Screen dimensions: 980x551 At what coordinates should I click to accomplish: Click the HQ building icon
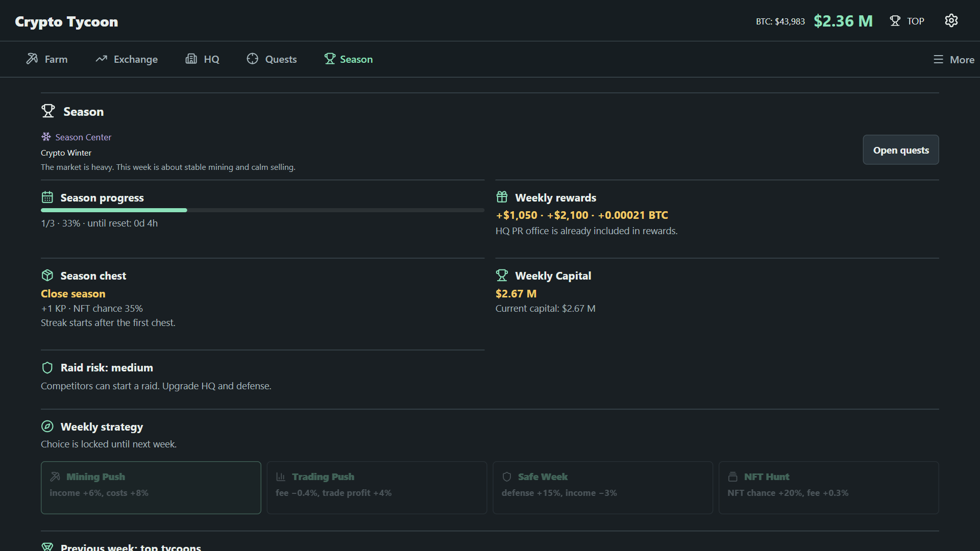(x=191, y=59)
